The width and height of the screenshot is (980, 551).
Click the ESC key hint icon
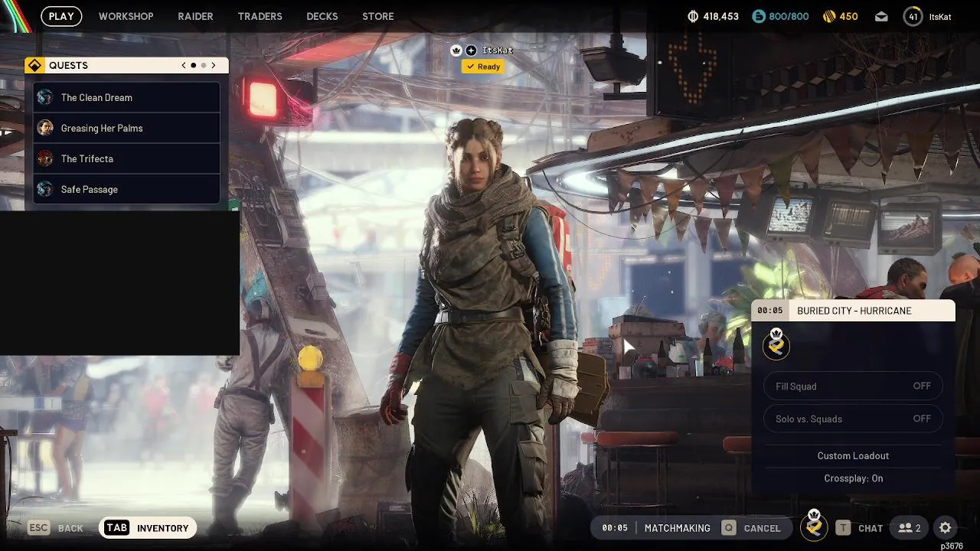pyautogui.click(x=39, y=528)
